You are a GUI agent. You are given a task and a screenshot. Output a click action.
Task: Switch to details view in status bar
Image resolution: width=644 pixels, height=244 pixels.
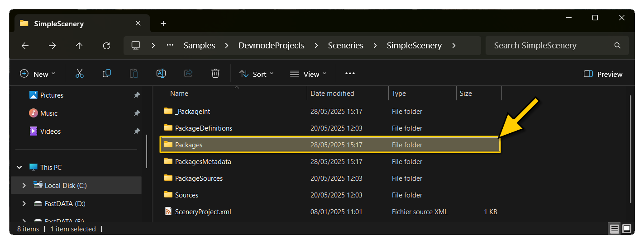click(x=614, y=229)
